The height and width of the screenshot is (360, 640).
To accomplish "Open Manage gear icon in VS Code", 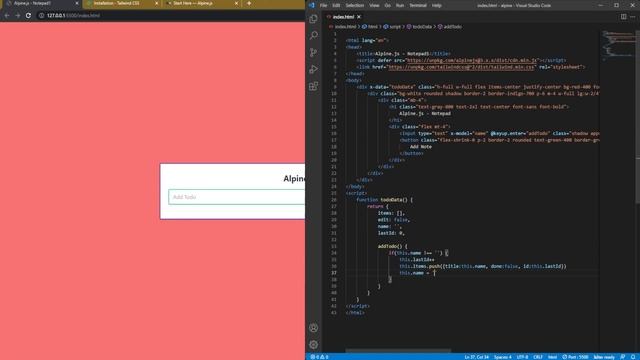I will [313, 344].
